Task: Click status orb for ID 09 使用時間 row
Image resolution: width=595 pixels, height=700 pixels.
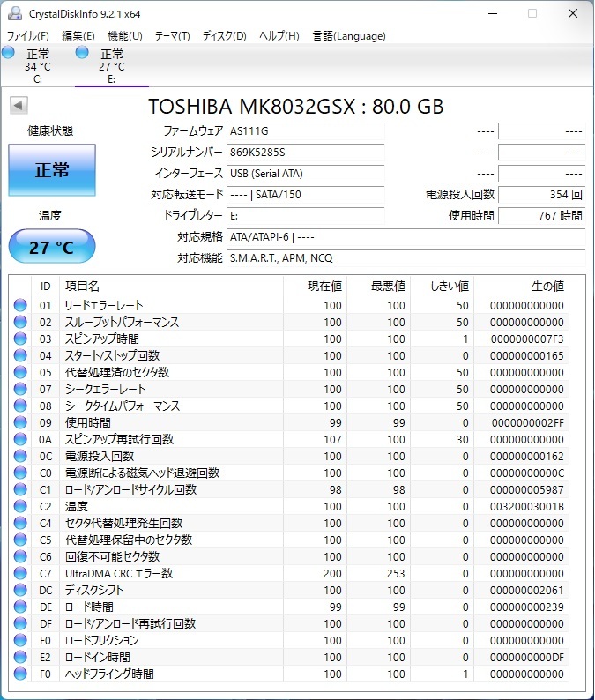Action: [x=20, y=422]
